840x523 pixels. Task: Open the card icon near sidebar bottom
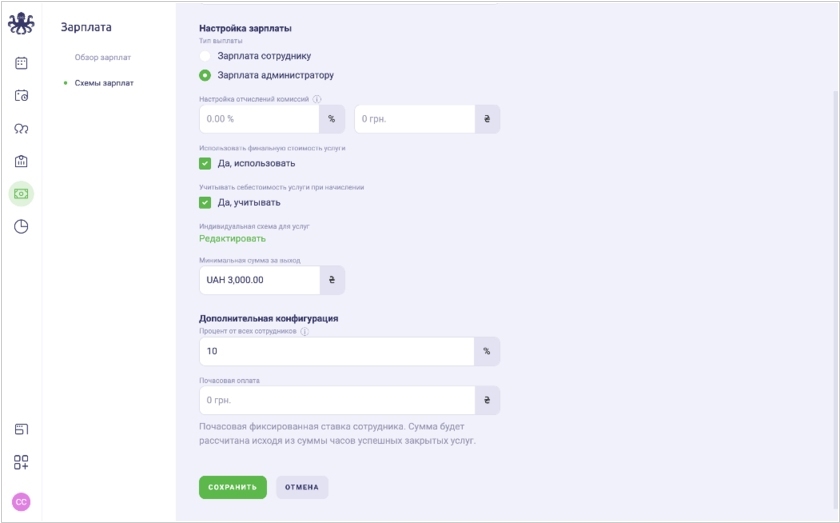click(x=21, y=429)
